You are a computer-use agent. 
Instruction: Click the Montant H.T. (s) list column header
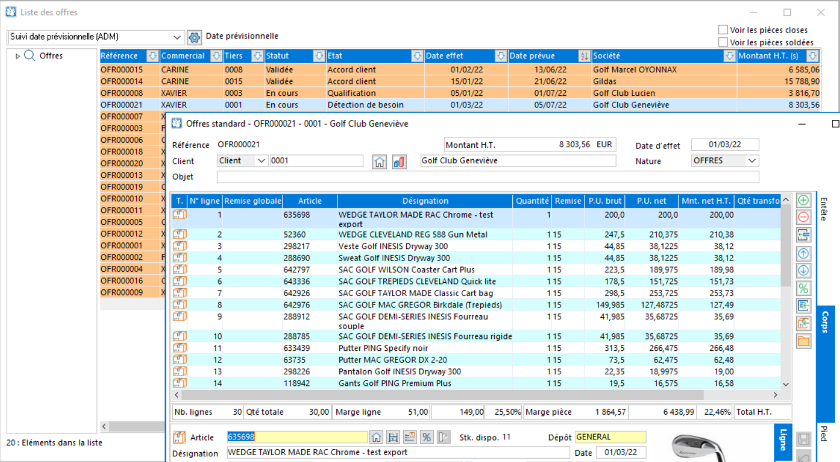(768, 56)
